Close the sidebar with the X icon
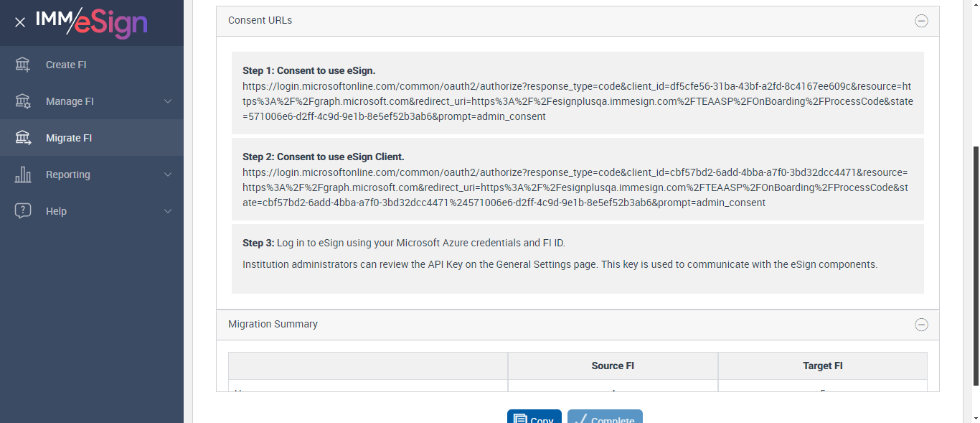The image size is (980, 423). [20, 22]
